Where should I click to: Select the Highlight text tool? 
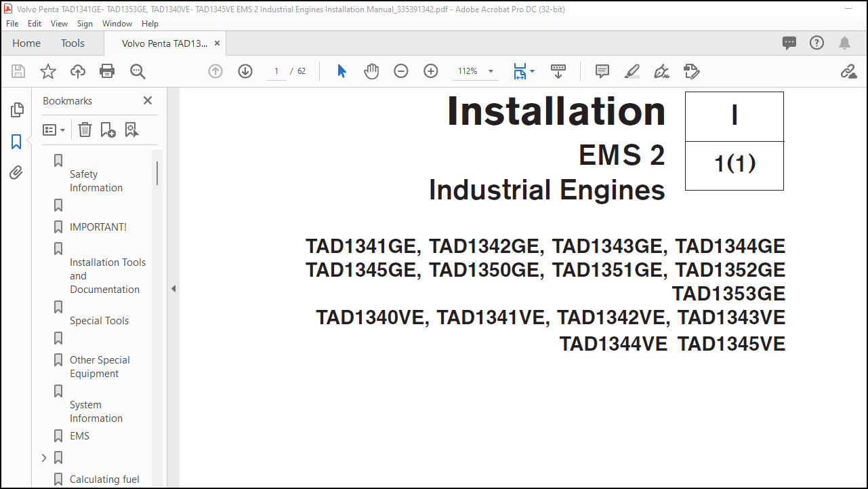(632, 71)
